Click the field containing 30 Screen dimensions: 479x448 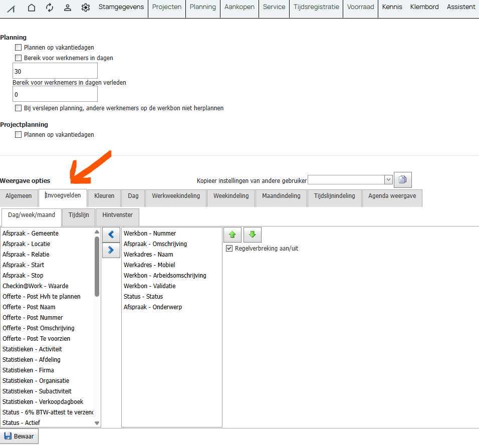55,71
